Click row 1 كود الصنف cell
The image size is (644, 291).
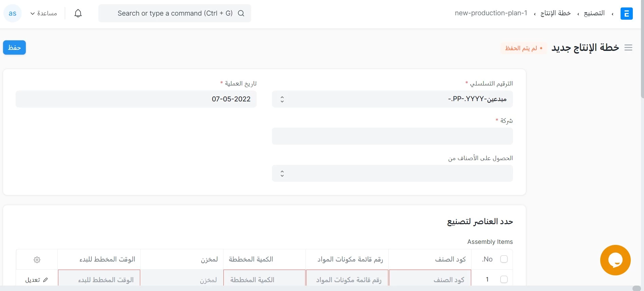[x=430, y=278]
